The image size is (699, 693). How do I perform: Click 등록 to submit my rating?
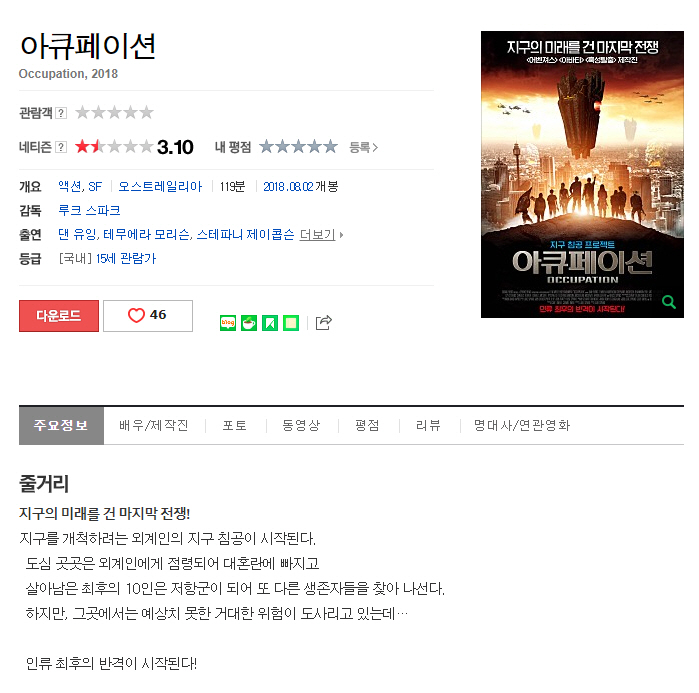[x=363, y=147]
